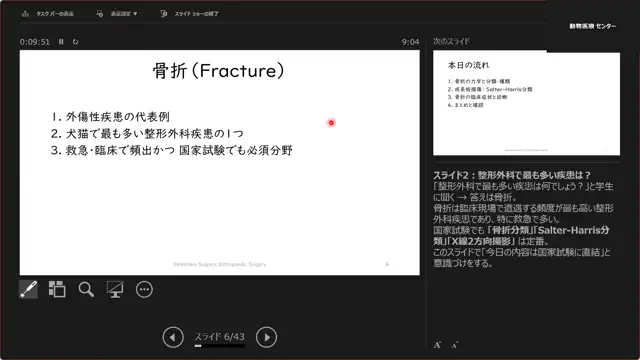Screen dimensions: 640x360
Task: Click the slide 6/43 counter
Action: [220, 336]
